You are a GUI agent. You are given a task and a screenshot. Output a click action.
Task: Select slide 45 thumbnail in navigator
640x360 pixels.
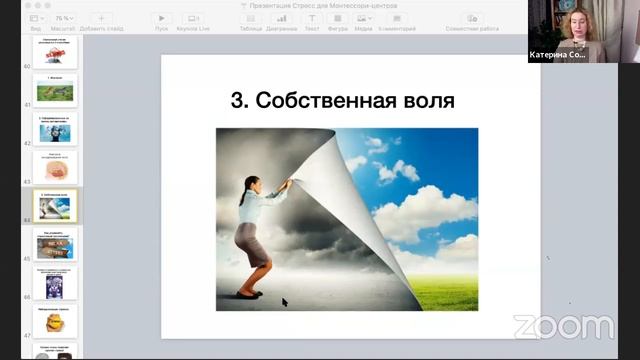point(55,245)
